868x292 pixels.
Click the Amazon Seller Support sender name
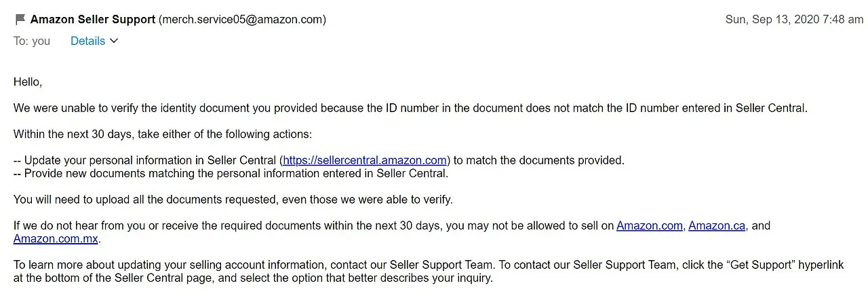click(93, 20)
